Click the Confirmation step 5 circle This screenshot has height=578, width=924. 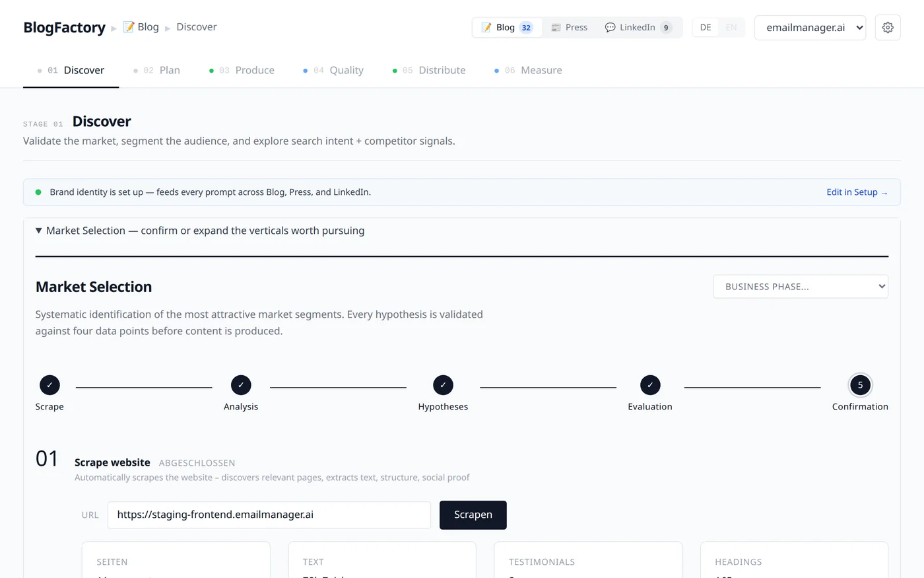coord(860,385)
